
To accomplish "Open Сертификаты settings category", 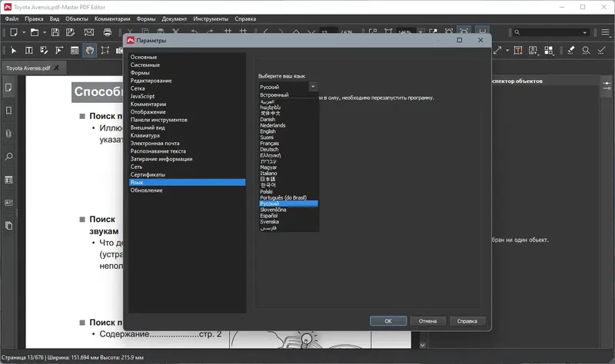I will [148, 175].
